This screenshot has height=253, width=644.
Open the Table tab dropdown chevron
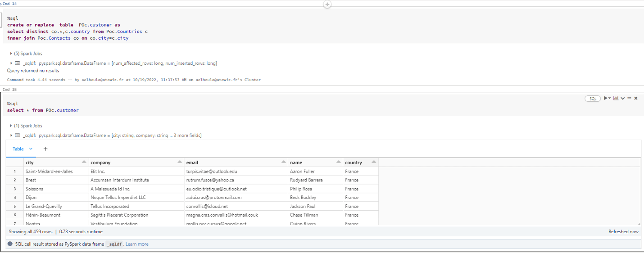pos(31,149)
